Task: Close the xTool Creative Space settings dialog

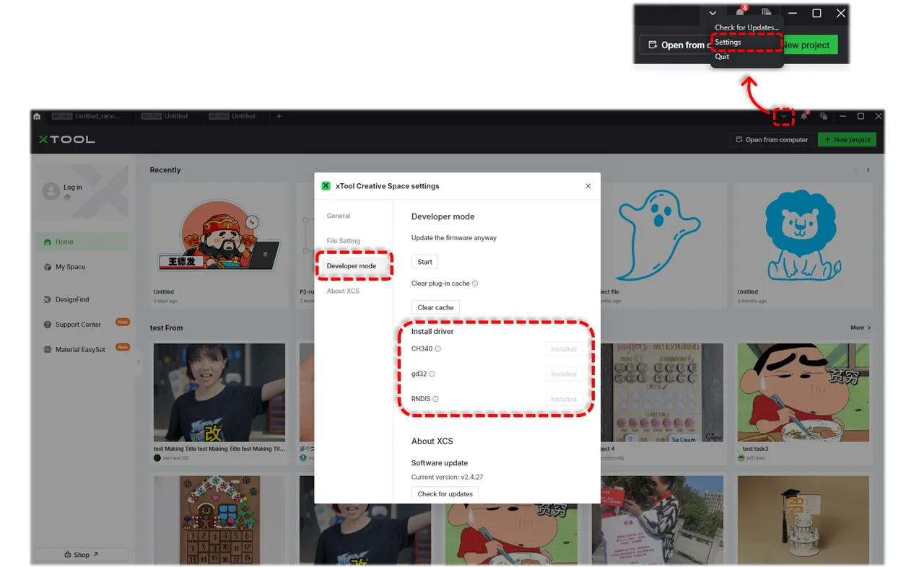Action: click(588, 186)
